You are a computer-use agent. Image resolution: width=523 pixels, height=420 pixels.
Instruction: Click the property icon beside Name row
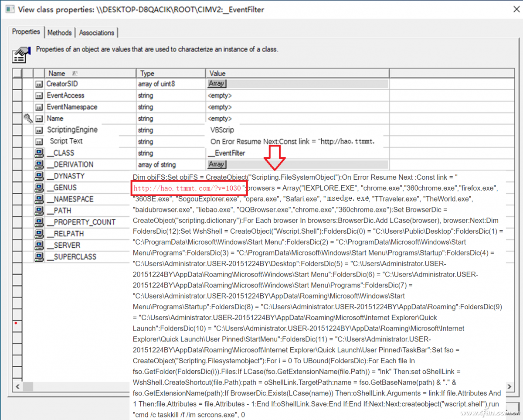(x=39, y=119)
